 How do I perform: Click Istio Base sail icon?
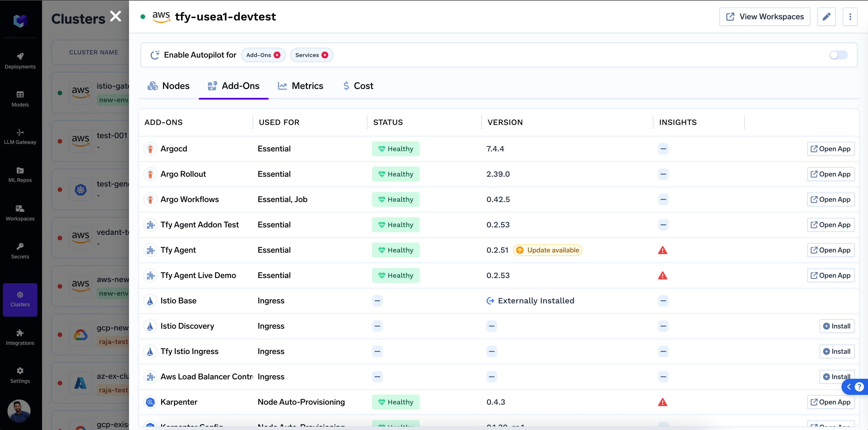150,301
